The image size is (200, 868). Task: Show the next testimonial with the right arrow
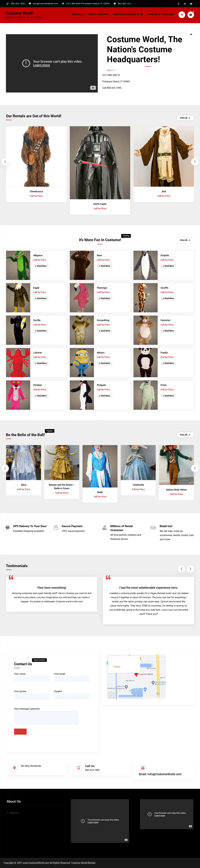coord(190,569)
